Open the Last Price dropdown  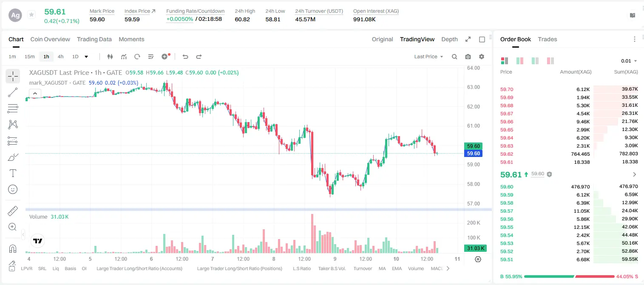coord(428,57)
